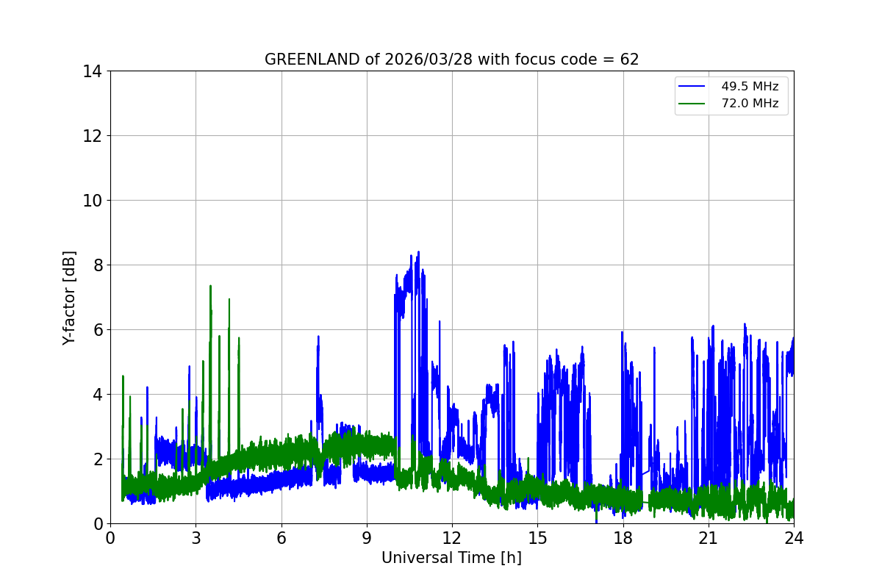Click x-axis tick label 18
Viewport: 882px width, 588px height.
click(623, 538)
